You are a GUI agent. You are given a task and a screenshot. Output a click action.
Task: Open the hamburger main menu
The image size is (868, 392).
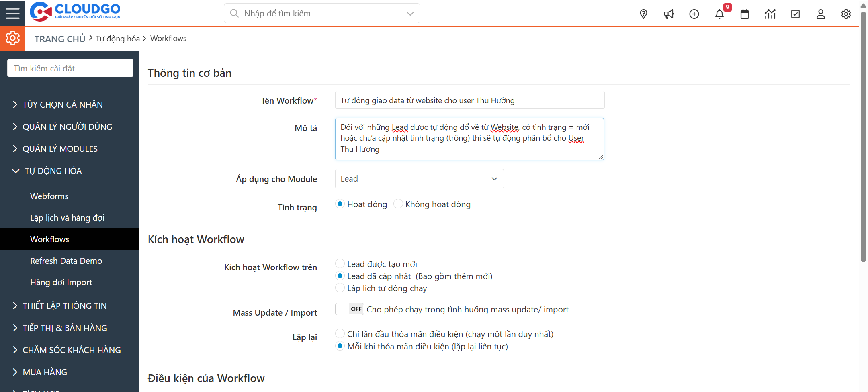12,13
